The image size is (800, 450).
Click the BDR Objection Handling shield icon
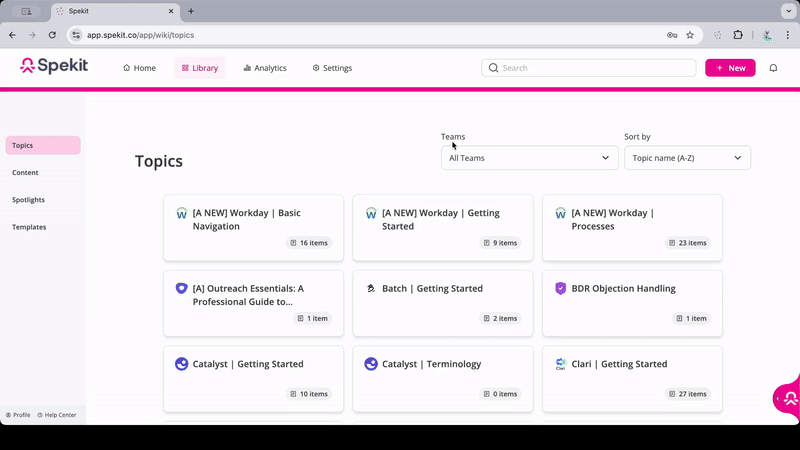560,288
